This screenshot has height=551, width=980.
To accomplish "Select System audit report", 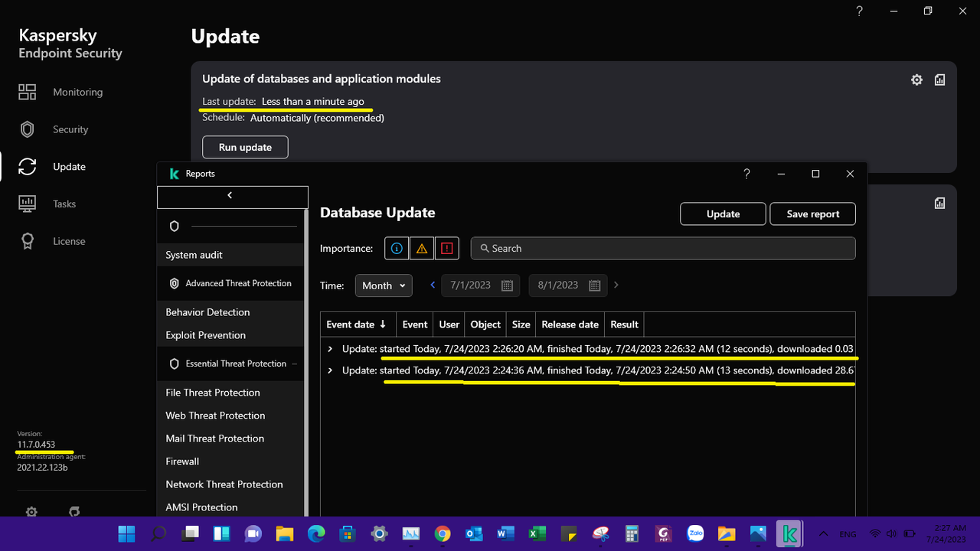I will click(230, 255).
